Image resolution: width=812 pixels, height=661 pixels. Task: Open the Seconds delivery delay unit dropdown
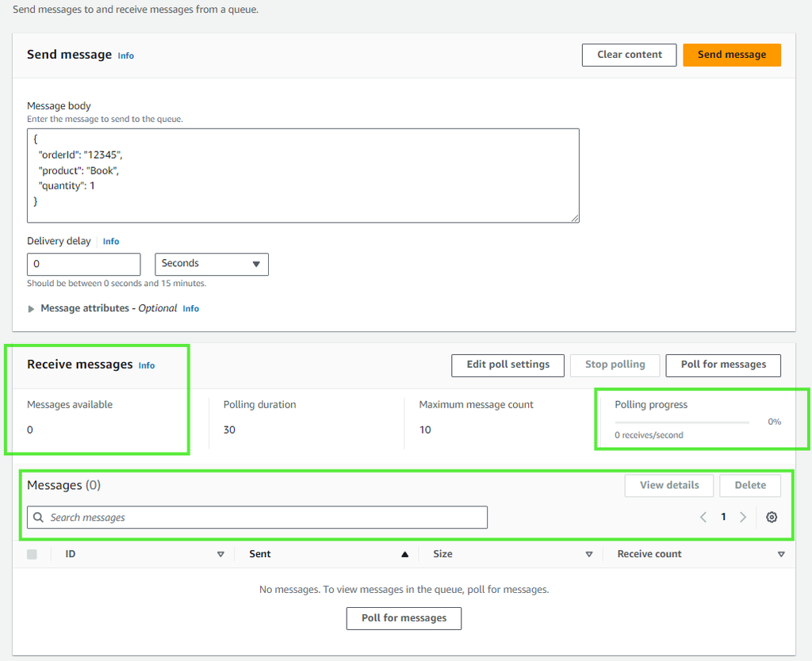[211, 264]
